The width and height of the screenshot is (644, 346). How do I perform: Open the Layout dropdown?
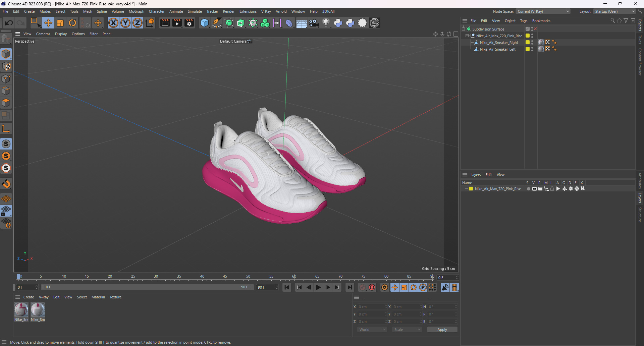pos(614,11)
